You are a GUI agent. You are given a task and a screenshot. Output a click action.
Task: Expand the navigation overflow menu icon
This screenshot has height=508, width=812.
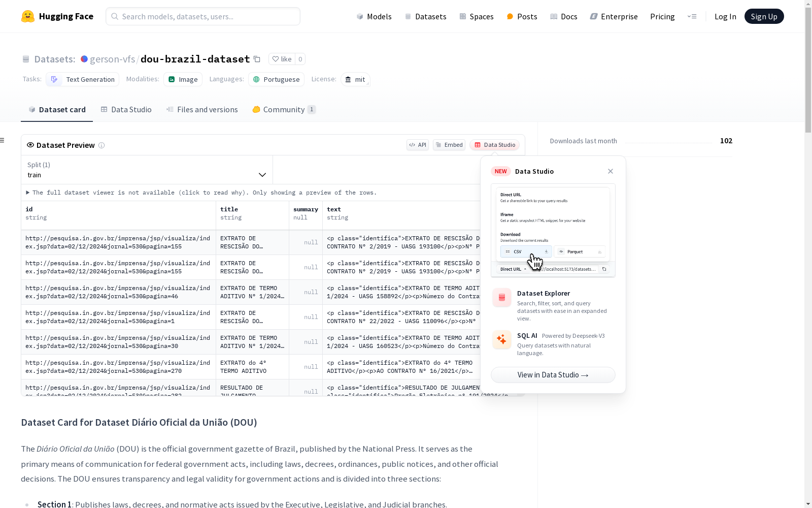[x=692, y=16]
